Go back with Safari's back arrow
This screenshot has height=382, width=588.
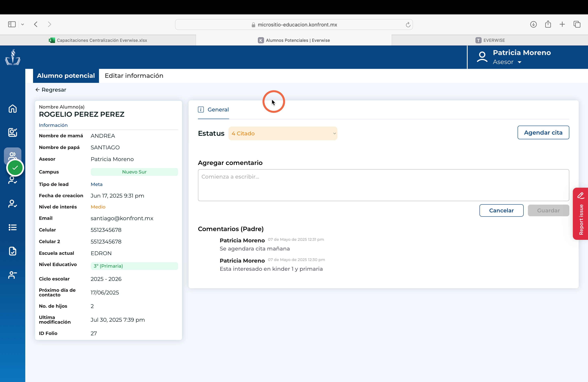pos(36,24)
